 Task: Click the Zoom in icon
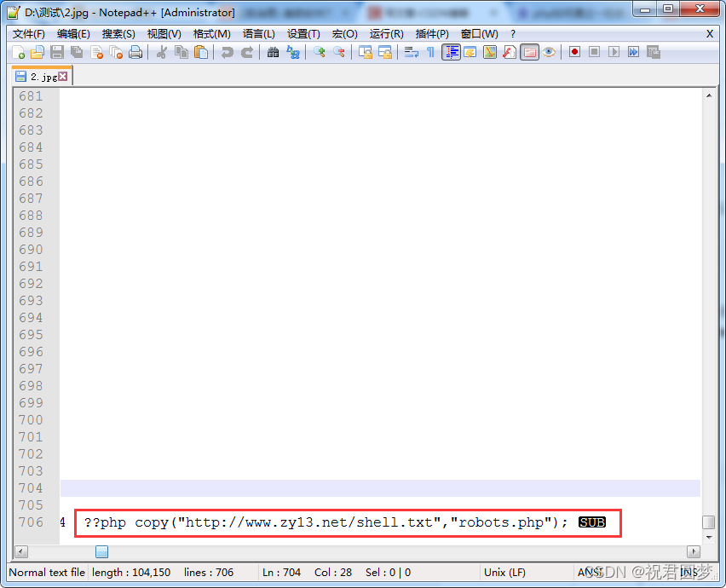[320, 52]
